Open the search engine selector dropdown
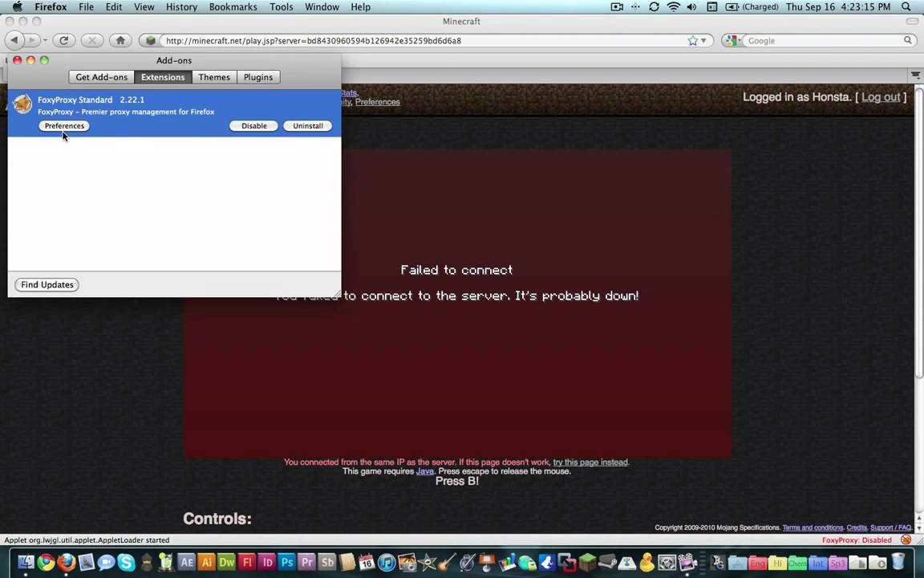 [733, 41]
